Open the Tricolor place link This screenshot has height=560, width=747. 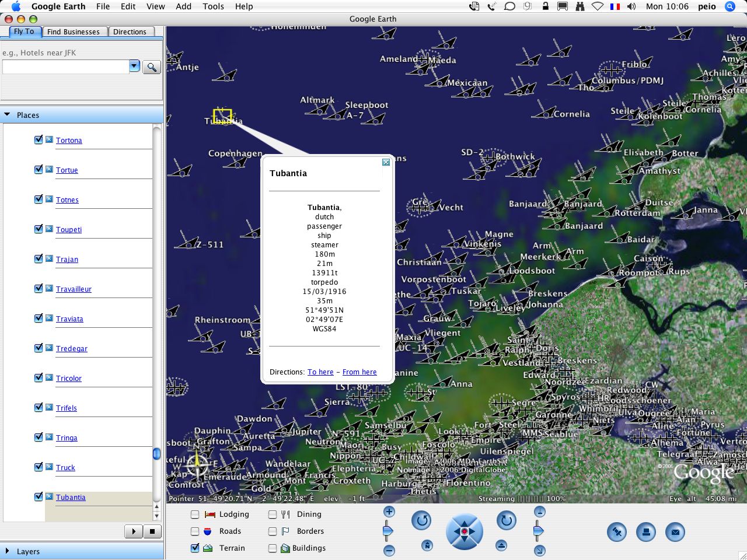click(69, 378)
